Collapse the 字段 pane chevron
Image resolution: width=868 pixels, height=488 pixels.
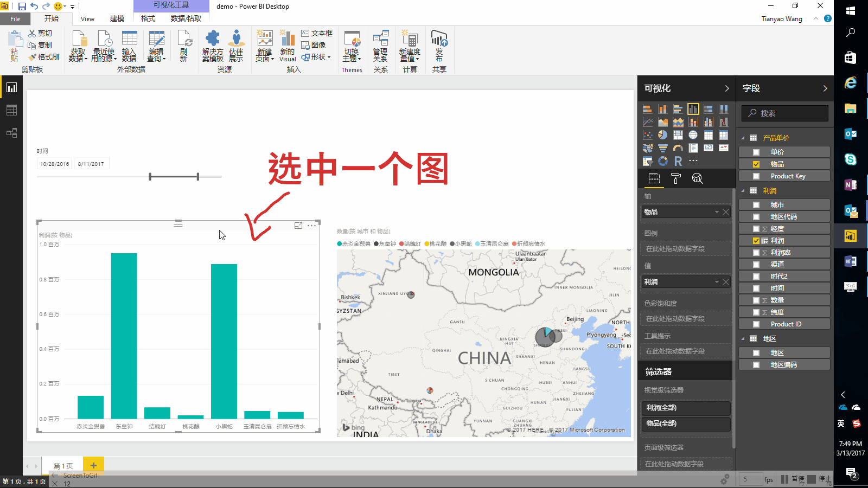point(825,88)
